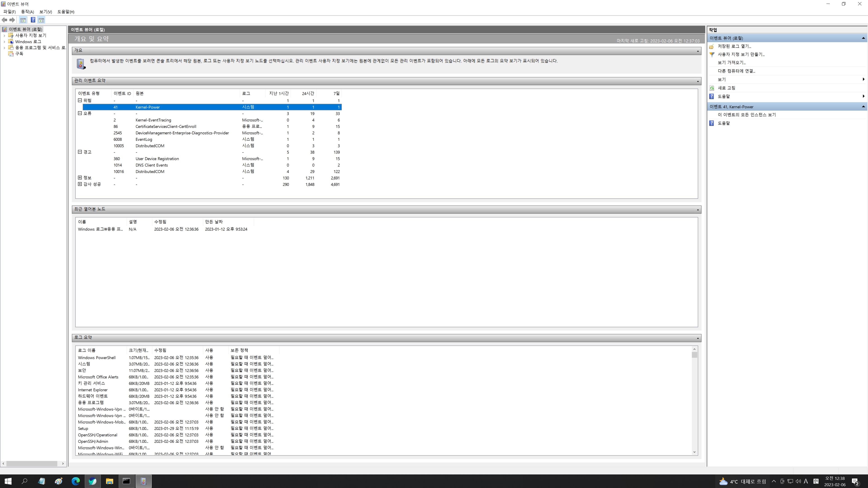Select the OpenSSH/Admin log row
Viewport: 868px width, 488px height.
pos(178,441)
